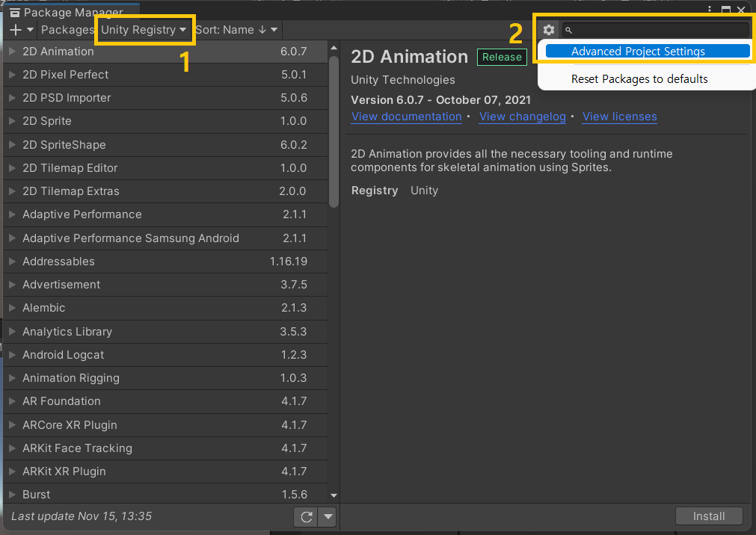Open the View documentation link

[x=407, y=117]
